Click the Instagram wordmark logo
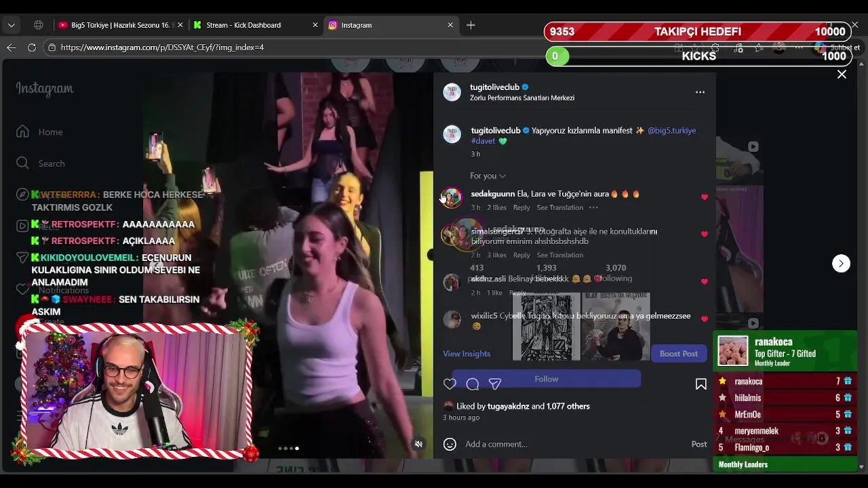868x488 pixels. pos(45,89)
